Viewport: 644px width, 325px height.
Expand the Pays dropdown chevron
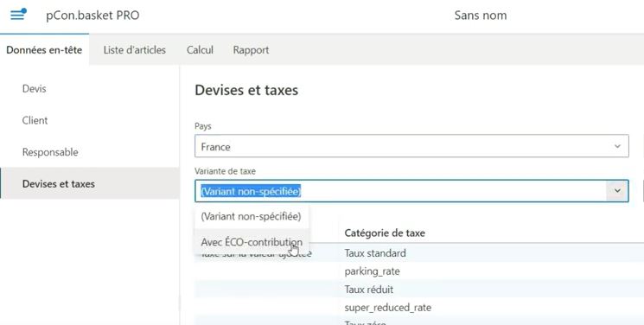[617, 146]
